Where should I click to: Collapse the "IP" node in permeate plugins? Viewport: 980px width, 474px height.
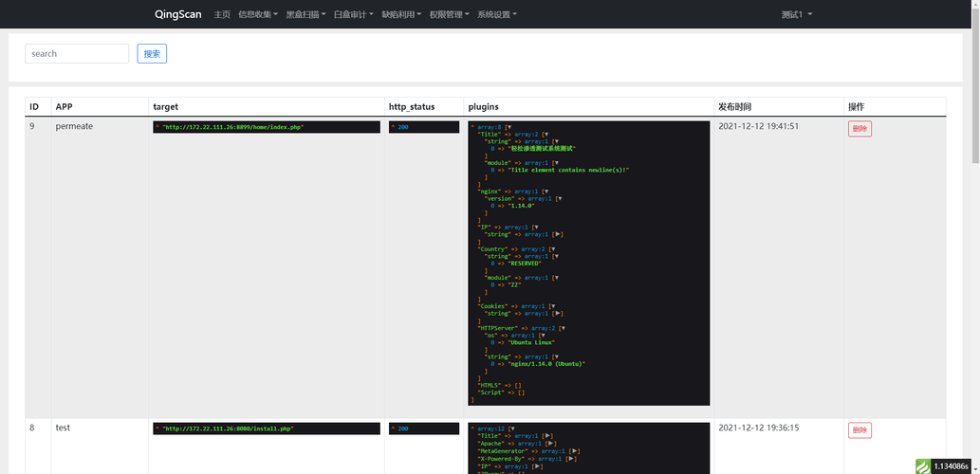[535, 228]
